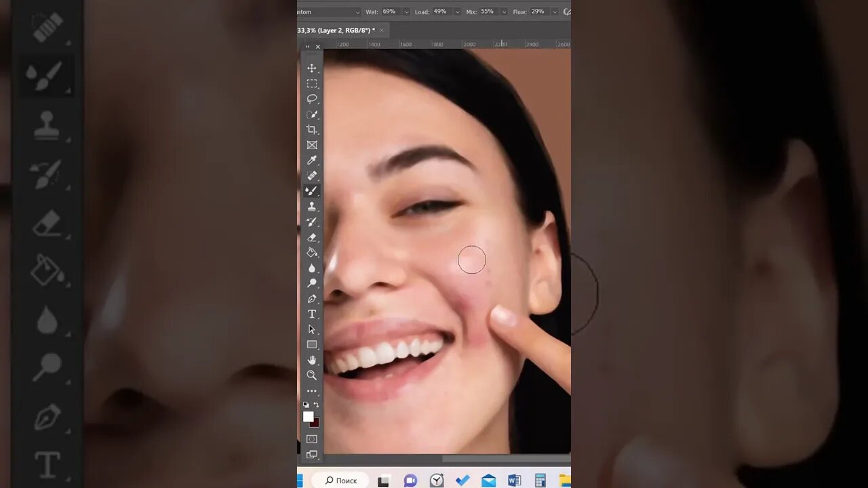Select the Frame tool
This screenshot has height=488, width=868.
[x=312, y=145]
